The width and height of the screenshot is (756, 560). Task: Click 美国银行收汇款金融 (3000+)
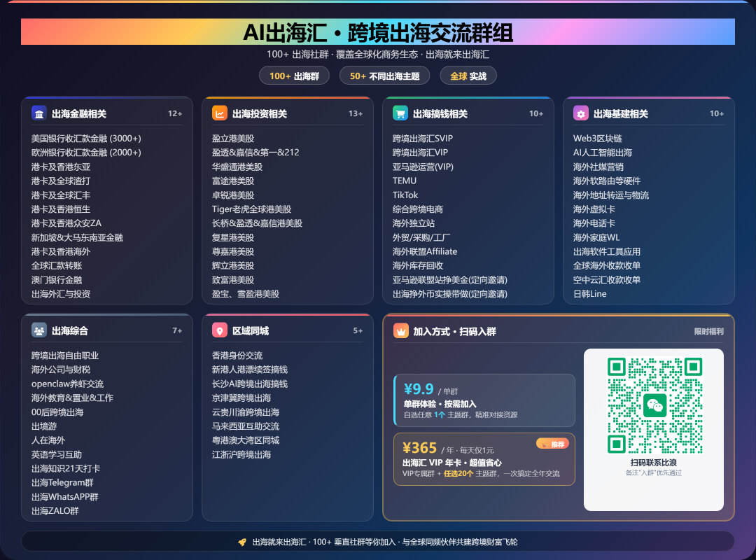coord(86,139)
